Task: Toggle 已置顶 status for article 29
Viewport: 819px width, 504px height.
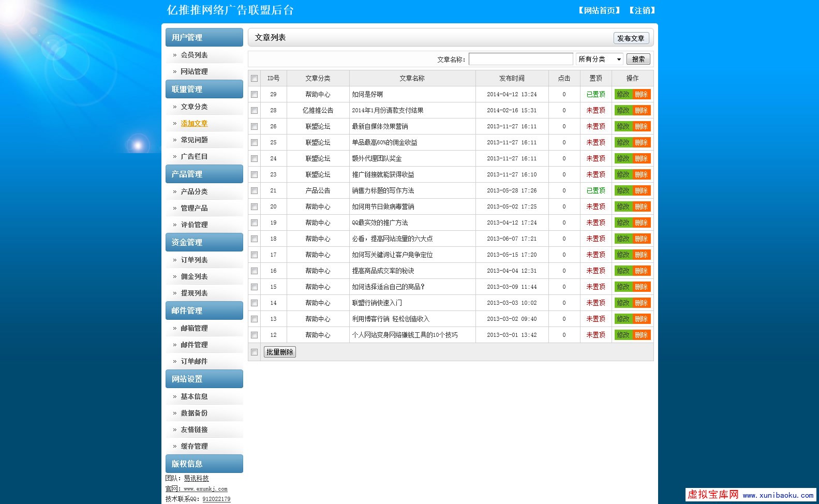Action: pyautogui.click(x=595, y=94)
